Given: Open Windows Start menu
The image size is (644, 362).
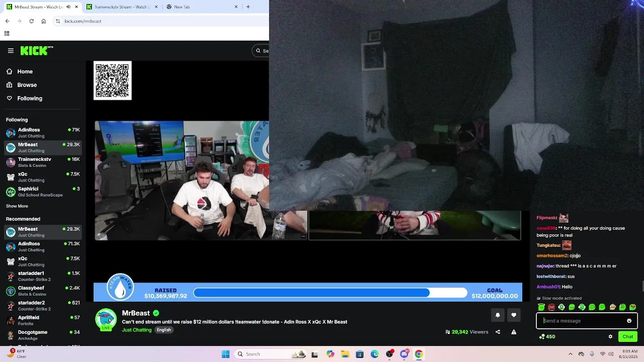Looking at the screenshot, I should (x=225, y=354).
